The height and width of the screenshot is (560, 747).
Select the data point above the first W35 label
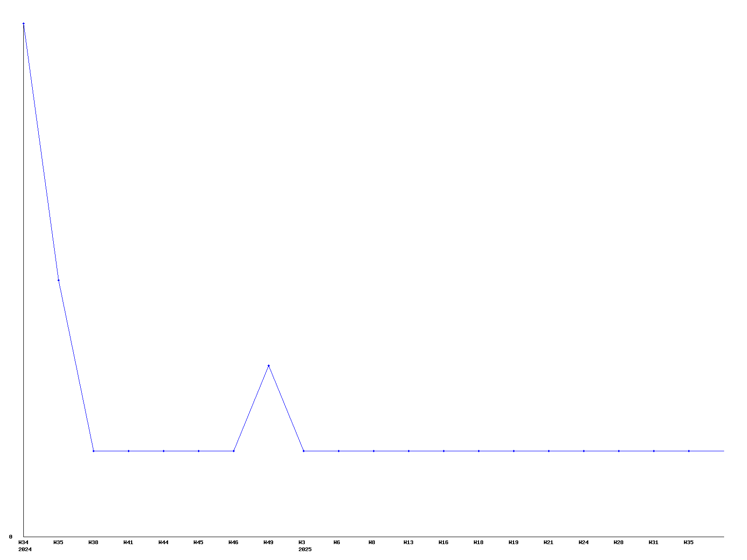[x=58, y=280]
